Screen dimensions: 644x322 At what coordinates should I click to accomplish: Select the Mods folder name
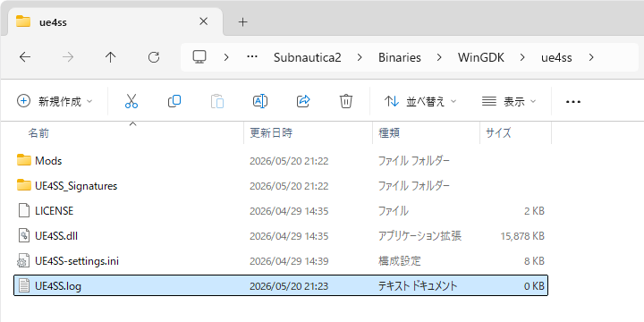(48, 161)
